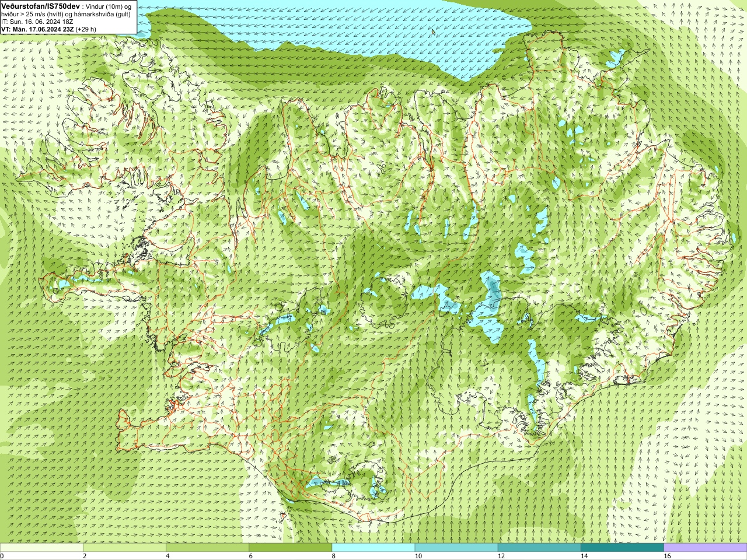
Task: Click the scale label '16'
Action: pos(667,556)
